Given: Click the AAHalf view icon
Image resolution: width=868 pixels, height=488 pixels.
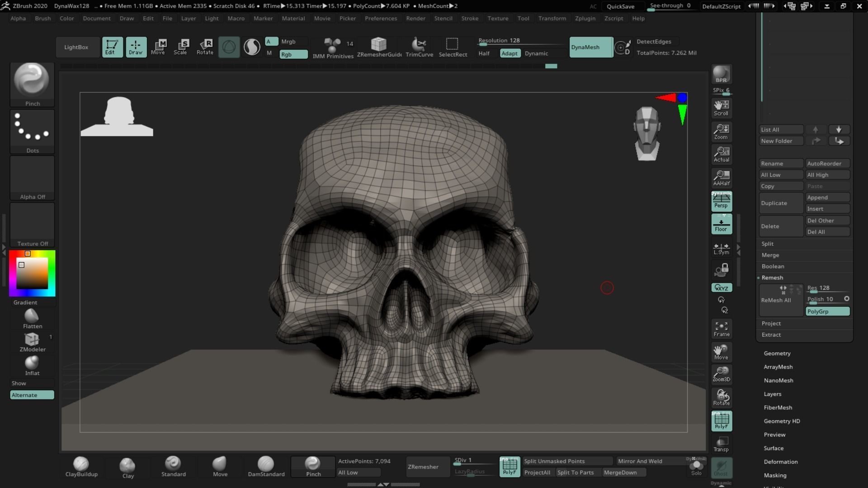Looking at the screenshot, I should (721, 178).
